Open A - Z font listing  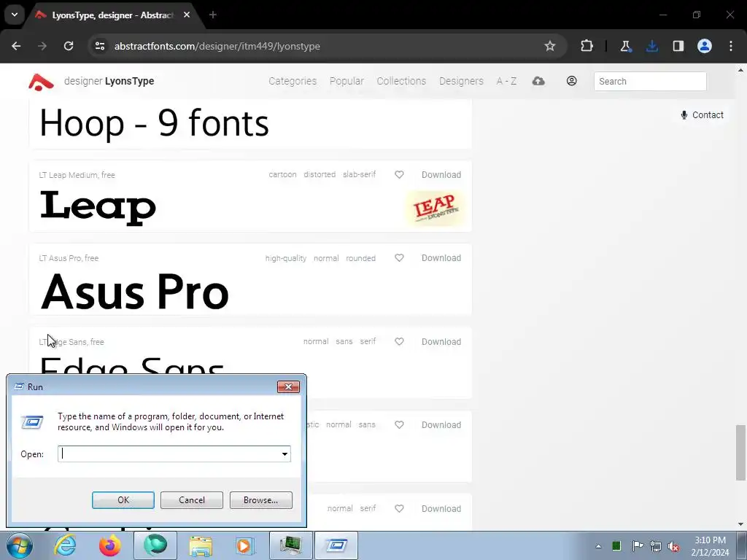point(506,81)
